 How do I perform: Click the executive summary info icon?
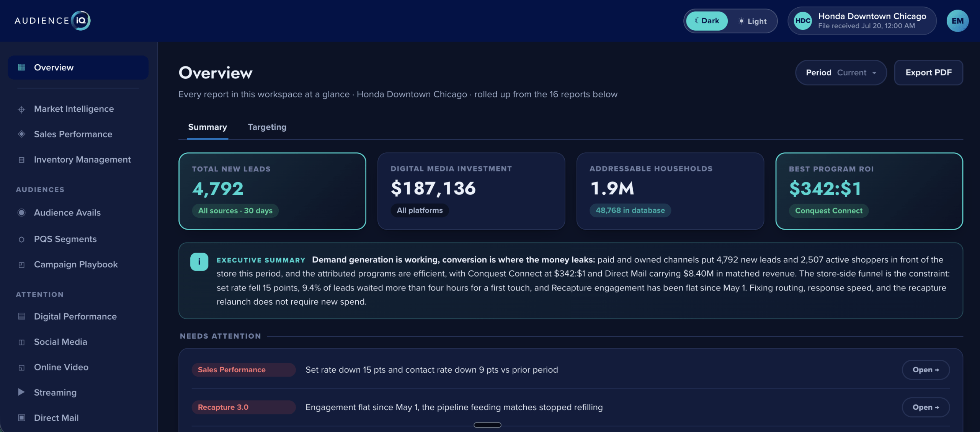coord(199,262)
